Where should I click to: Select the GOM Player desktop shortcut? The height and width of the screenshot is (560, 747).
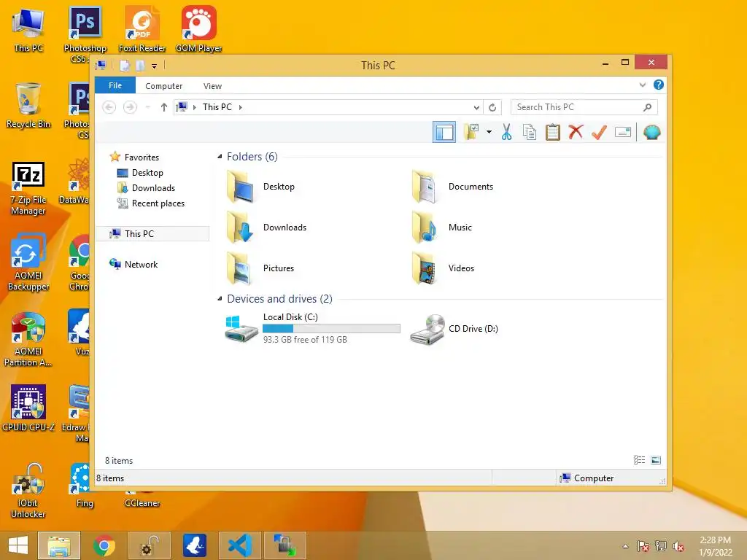(198, 29)
